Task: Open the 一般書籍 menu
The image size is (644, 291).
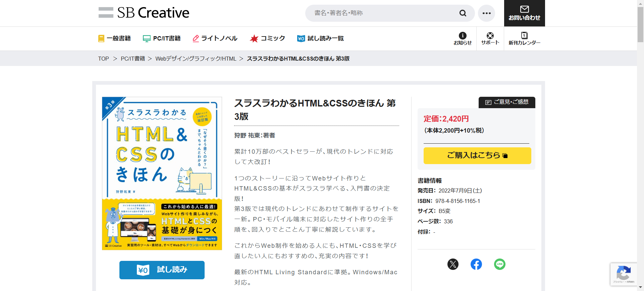Action: click(x=114, y=39)
